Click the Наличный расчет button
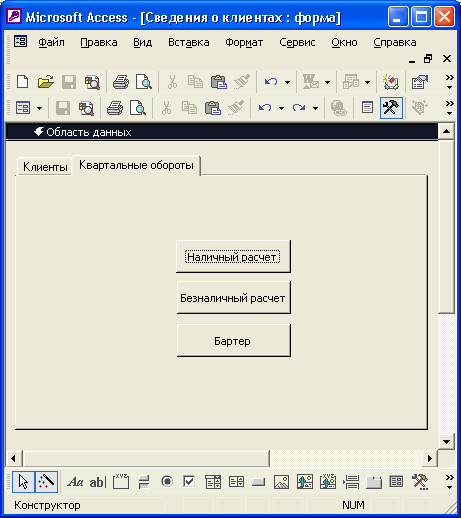 tap(233, 257)
